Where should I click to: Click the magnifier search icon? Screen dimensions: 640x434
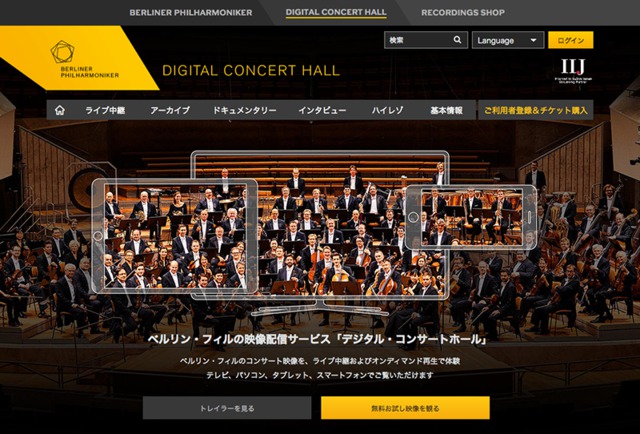tap(457, 40)
